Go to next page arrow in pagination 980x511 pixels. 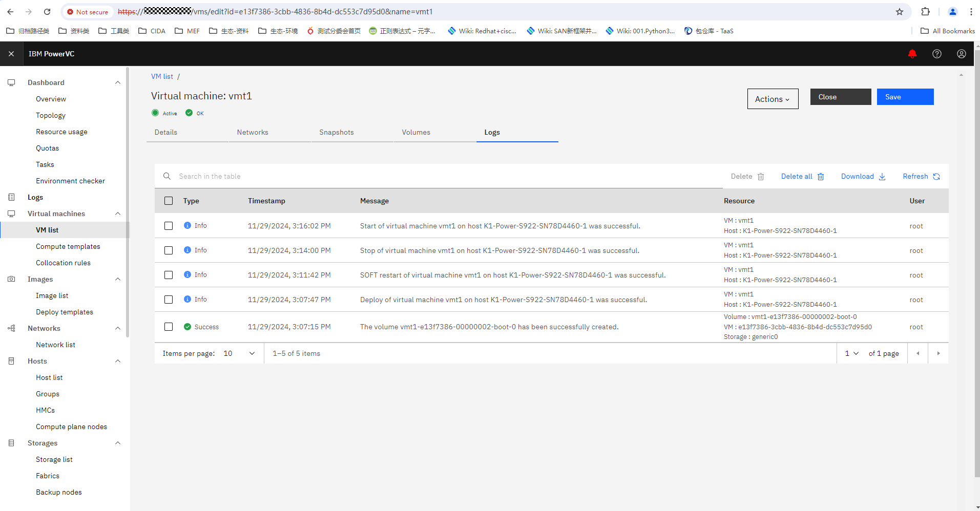[939, 353]
